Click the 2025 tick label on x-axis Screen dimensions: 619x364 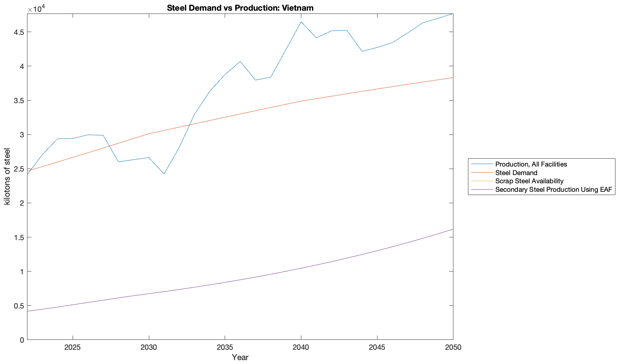pyautogui.click(x=73, y=347)
